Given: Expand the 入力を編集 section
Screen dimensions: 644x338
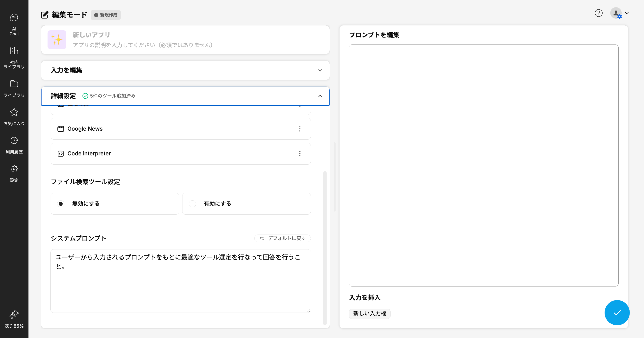Looking at the screenshot, I should point(320,70).
